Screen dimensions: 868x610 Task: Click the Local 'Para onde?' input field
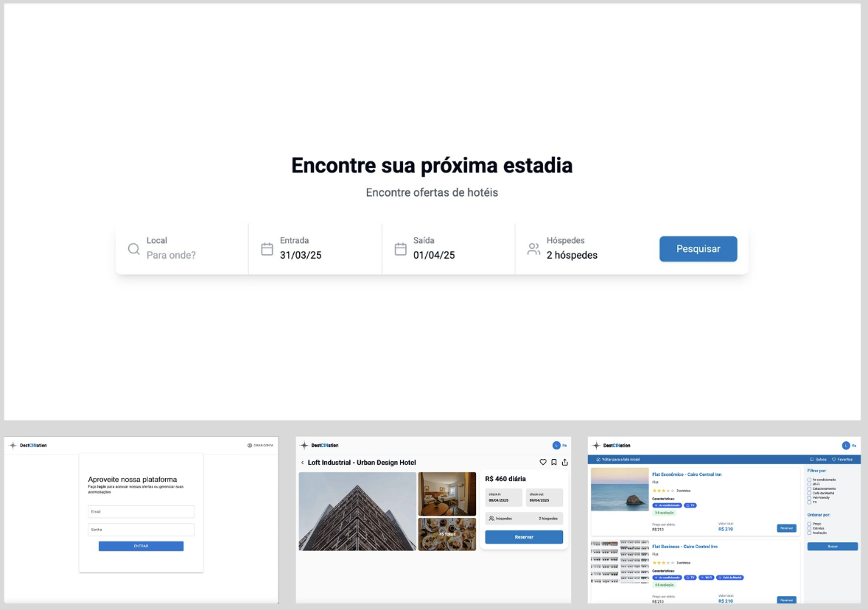point(182,248)
